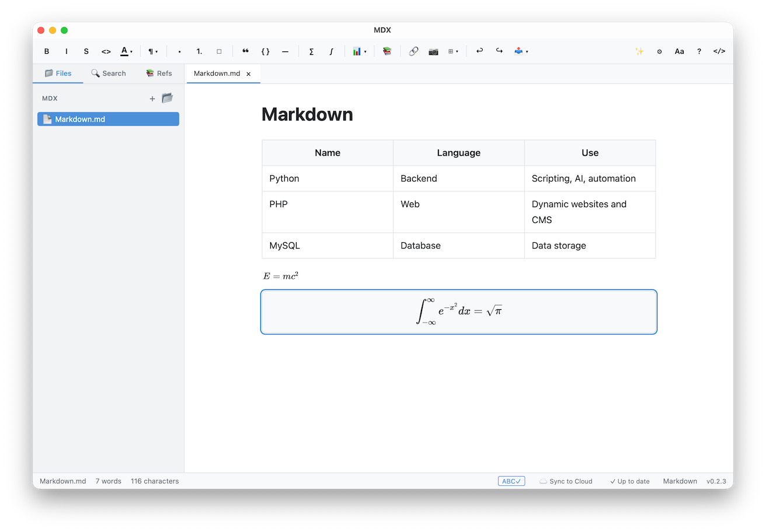Screen dimensions: 766x532
Task: Select Markdown.md in the file list
Action: coord(108,119)
